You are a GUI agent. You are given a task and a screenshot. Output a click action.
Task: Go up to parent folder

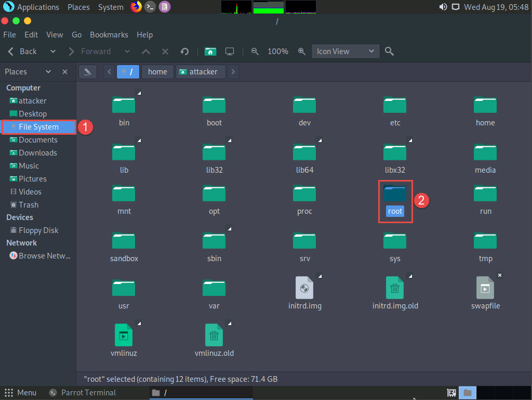[146, 51]
